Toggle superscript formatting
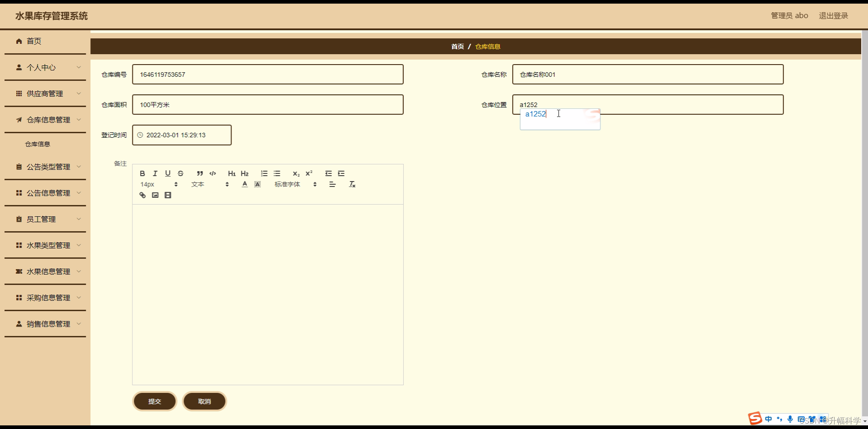Image resolution: width=868 pixels, height=429 pixels. (x=309, y=173)
